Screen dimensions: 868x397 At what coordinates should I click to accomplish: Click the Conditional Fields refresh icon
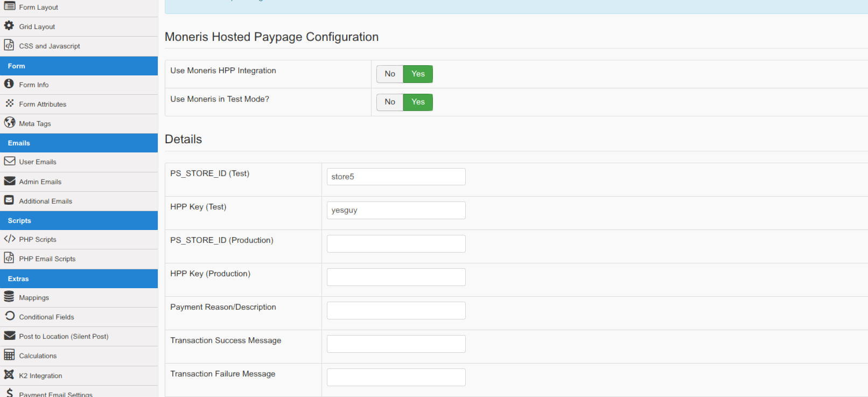(9, 316)
